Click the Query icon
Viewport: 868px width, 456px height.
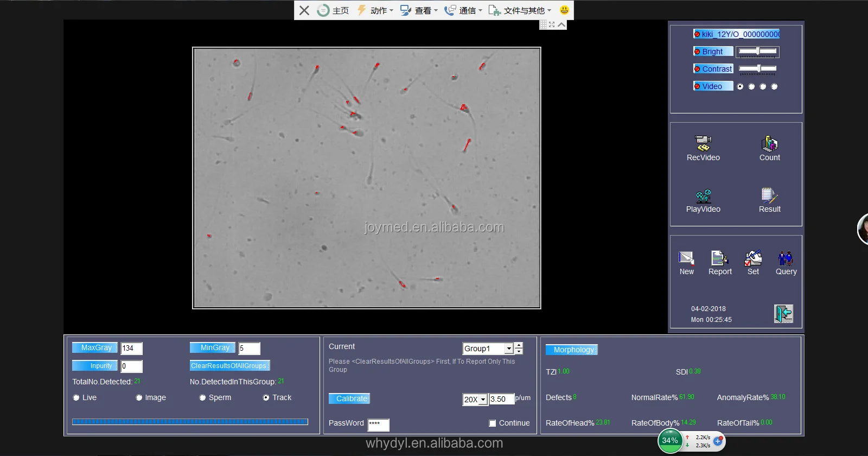(786, 258)
